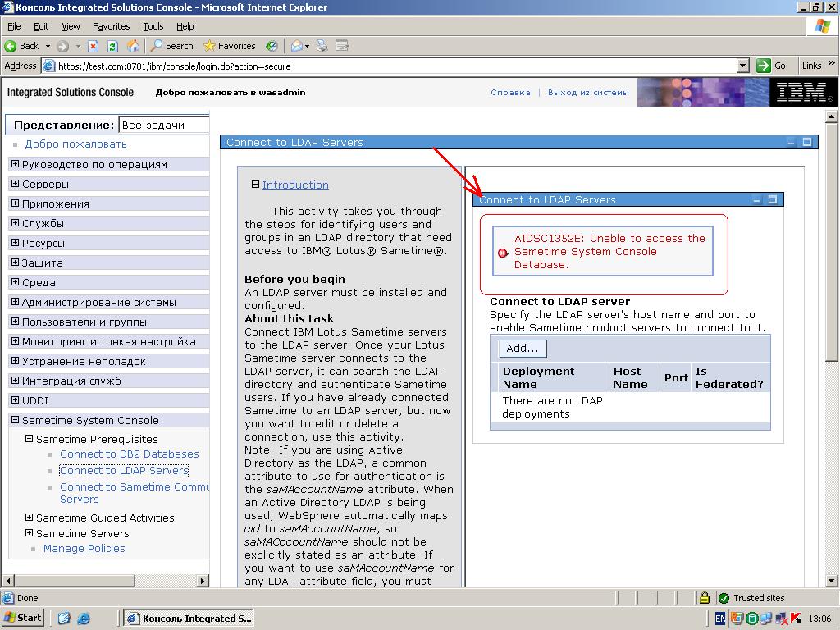The width and height of the screenshot is (840, 630).
Task: Open Connect to LDAP Servers navigation link
Action: [x=124, y=470]
